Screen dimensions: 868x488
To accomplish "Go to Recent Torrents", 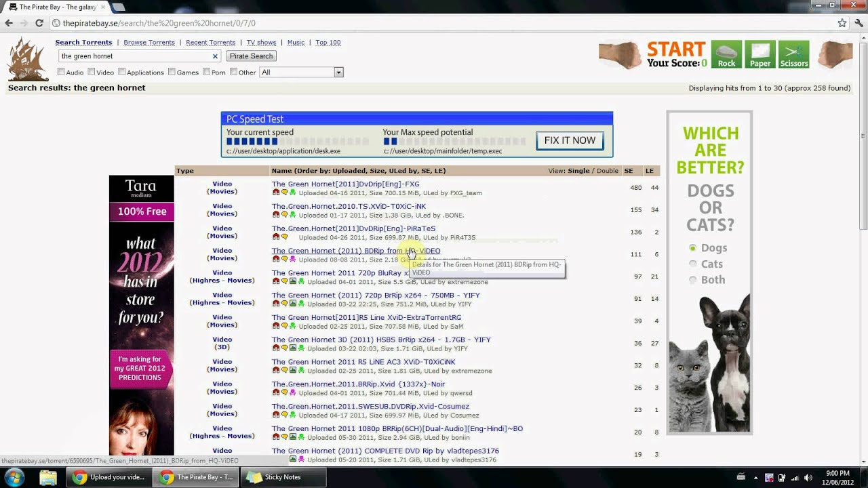I will pyautogui.click(x=210, y=42).
